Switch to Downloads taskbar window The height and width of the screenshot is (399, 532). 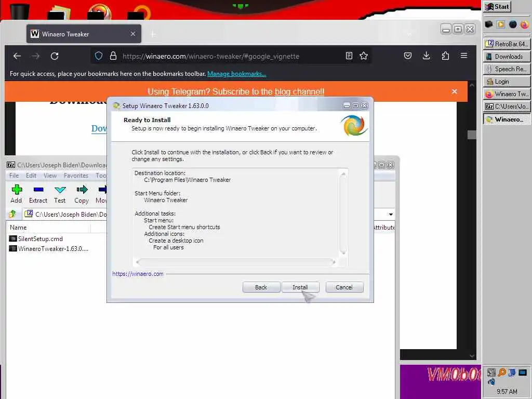coord(507,56)
